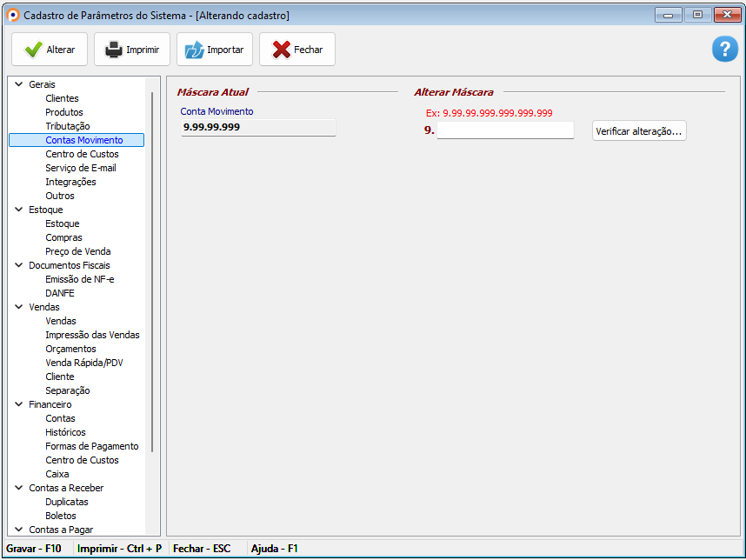Click the new mask input field
746x560 pixels.
(x=504, y=130)
